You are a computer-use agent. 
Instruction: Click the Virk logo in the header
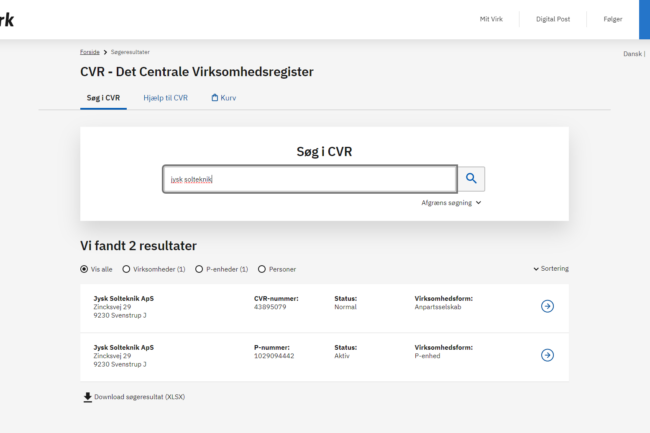pos(8,19)
